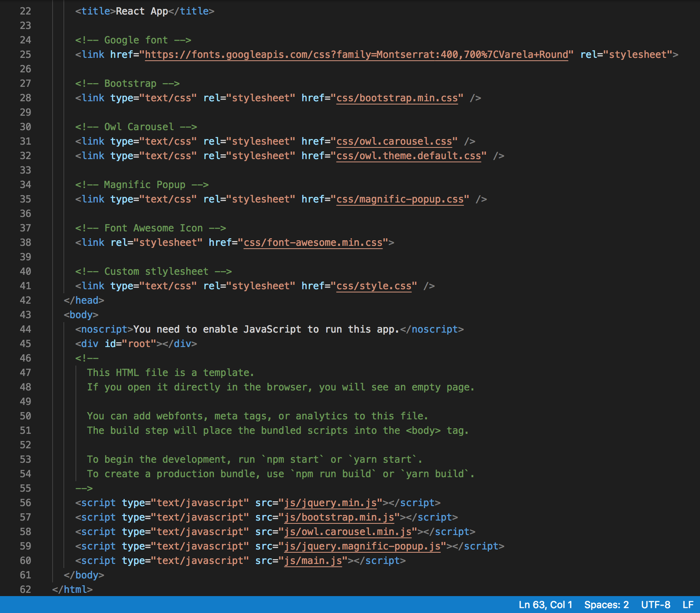This screenshot has width=700, height=613.
Task: Click the 'Custom stlylesheet' comment
Action: tap(154, 271)
